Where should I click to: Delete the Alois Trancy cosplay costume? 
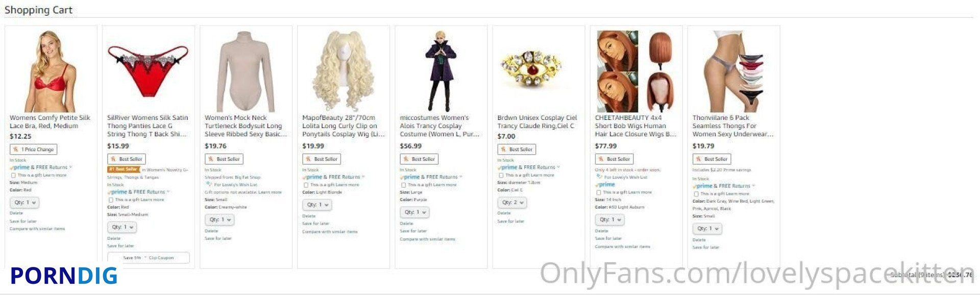point(406,224)
